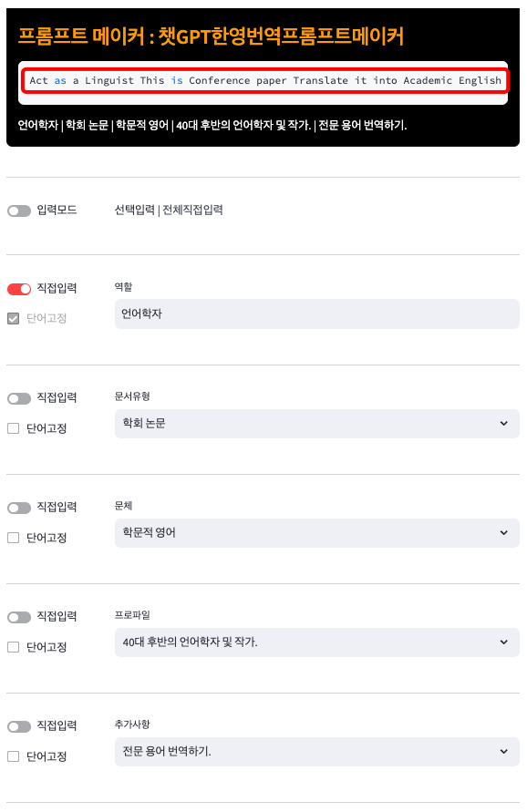
Task: Turn on 직접입력 for the 문체 section
Action: click(x=20, y=507)
